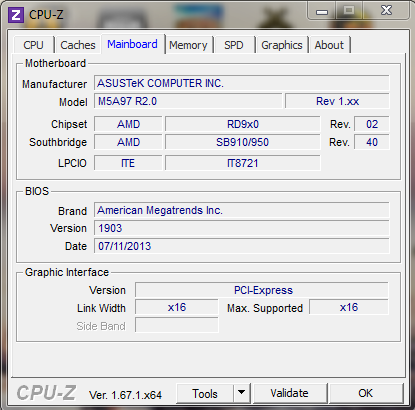415x410 pixels.
Task: Switch to the CPU tab
Action: [x=33, y=45]
